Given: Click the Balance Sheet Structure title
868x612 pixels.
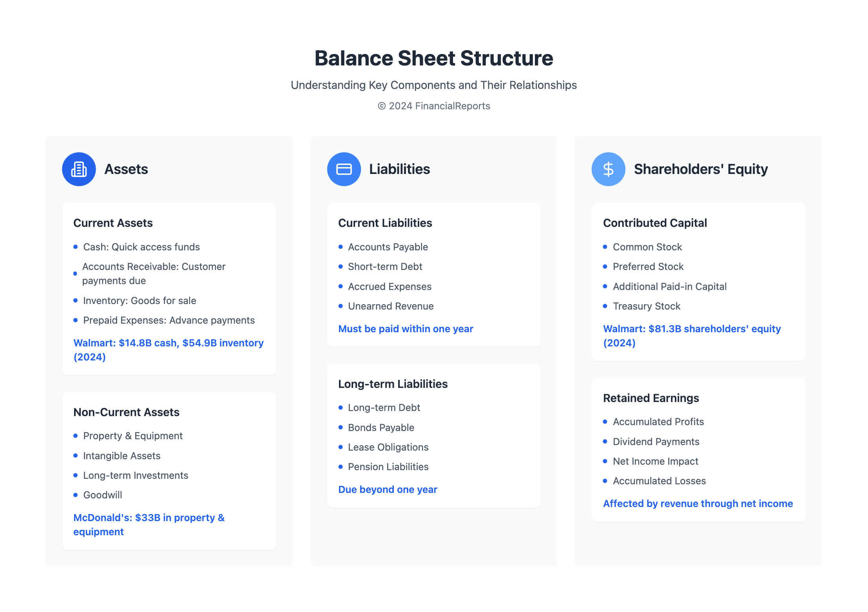Looking at the screenshot, I should pos(434,58).
